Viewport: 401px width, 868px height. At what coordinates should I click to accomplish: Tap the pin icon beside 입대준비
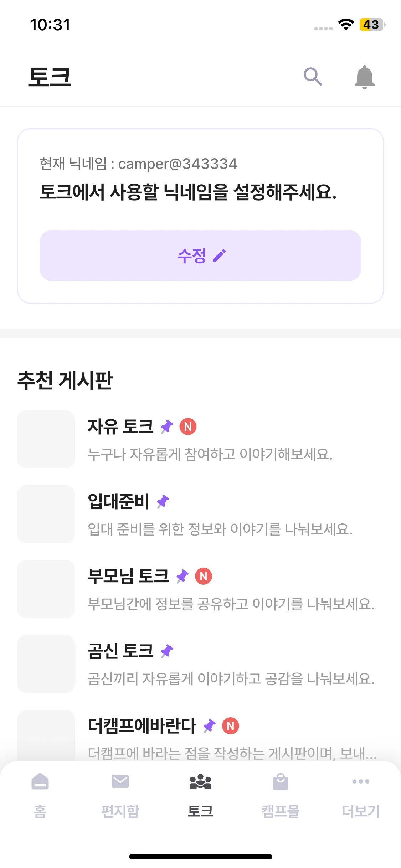click(x=163, y=501)
